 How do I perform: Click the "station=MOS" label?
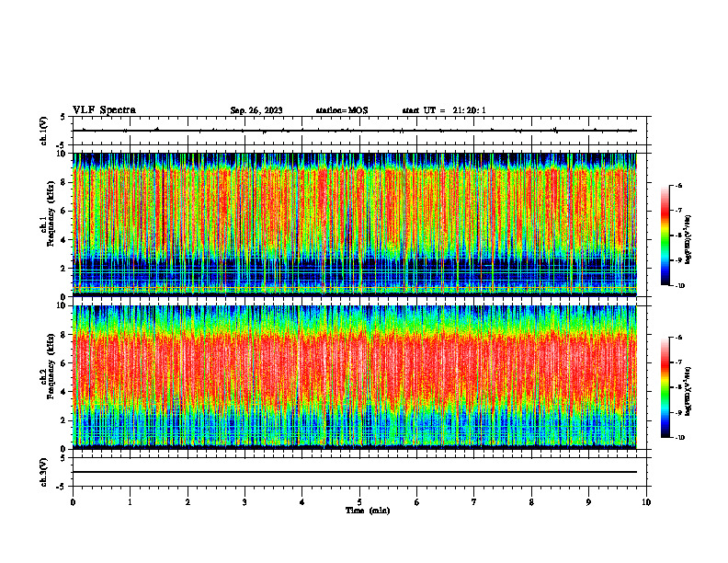point(342,110)
